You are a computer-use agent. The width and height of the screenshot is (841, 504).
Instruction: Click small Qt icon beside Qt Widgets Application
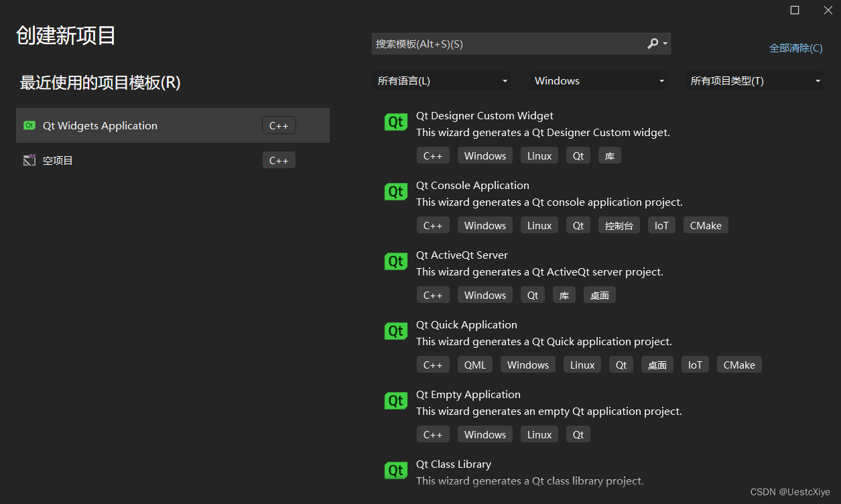pyautogui.click(x=29, y=125)
